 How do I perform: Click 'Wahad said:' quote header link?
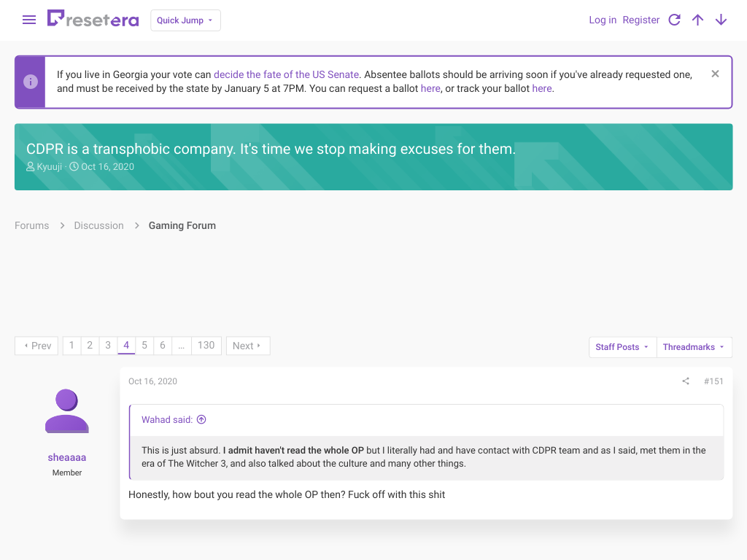coord(167,419)
